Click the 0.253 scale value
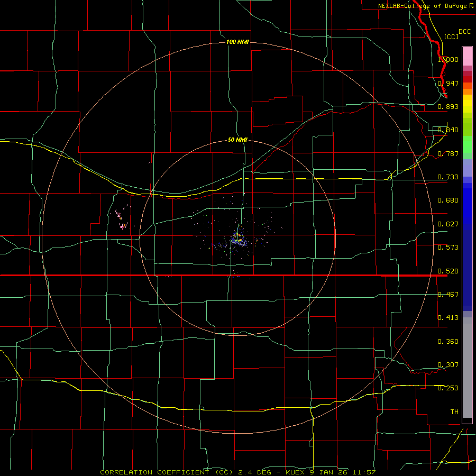The height and width of the screenshot is (476, 476). [x=448, y=388]
